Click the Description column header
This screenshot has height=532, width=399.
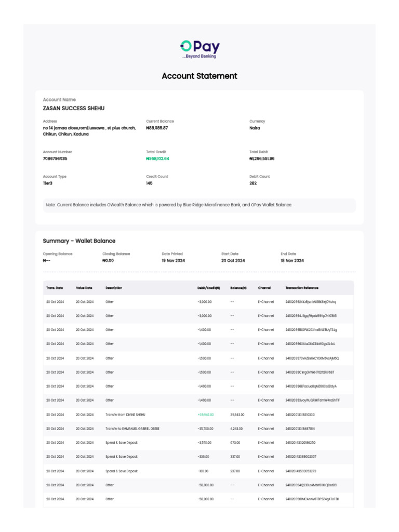tap(114, 288)
